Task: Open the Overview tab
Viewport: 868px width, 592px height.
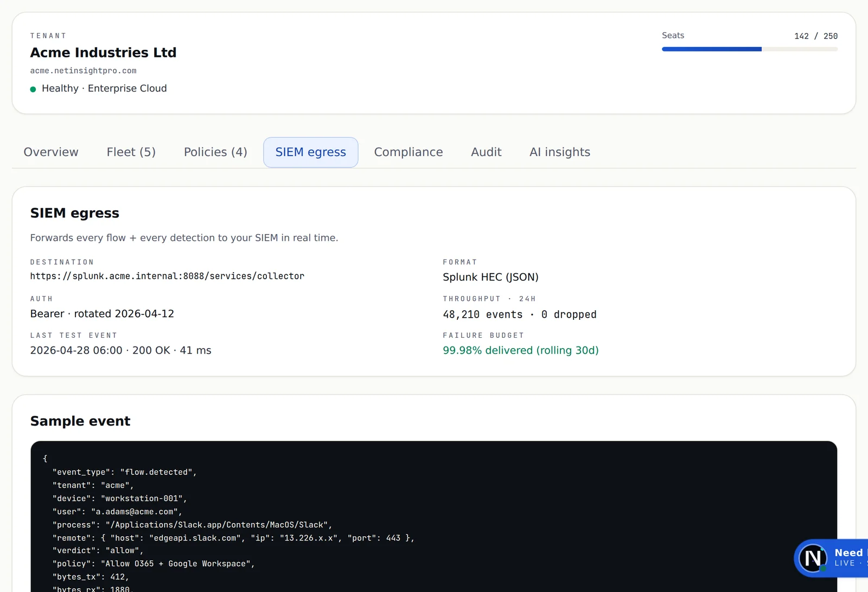Action: click(51, 152)
